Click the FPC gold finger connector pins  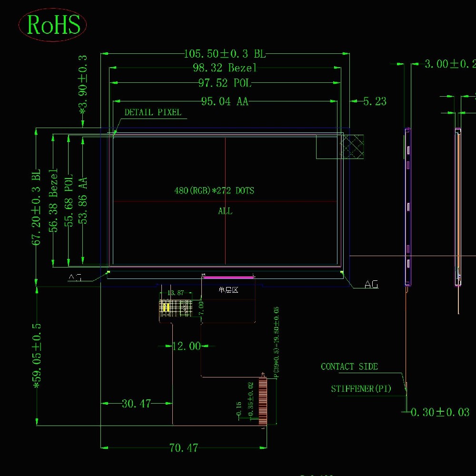coord(263,401)
